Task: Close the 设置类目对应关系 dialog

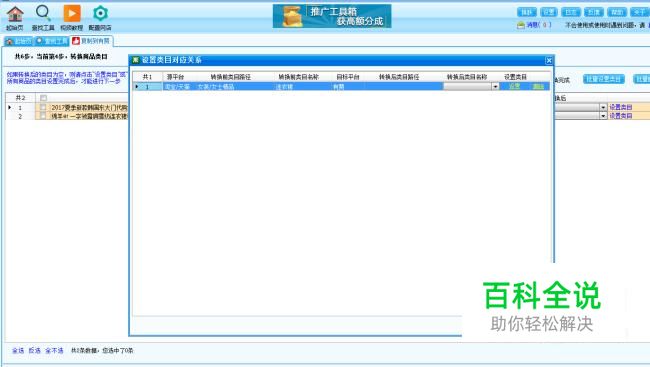Action: coord(549,61)
